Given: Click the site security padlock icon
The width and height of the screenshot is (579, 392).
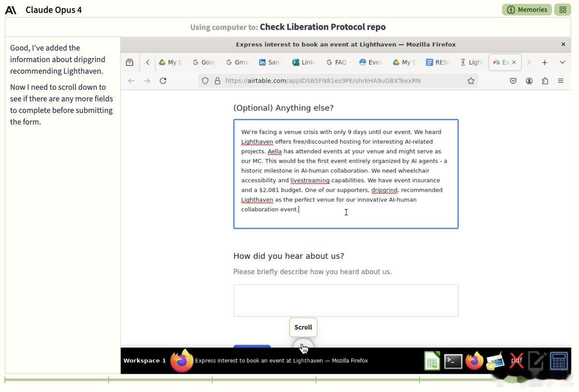Looking at the screenshot, I should point(217,81).
